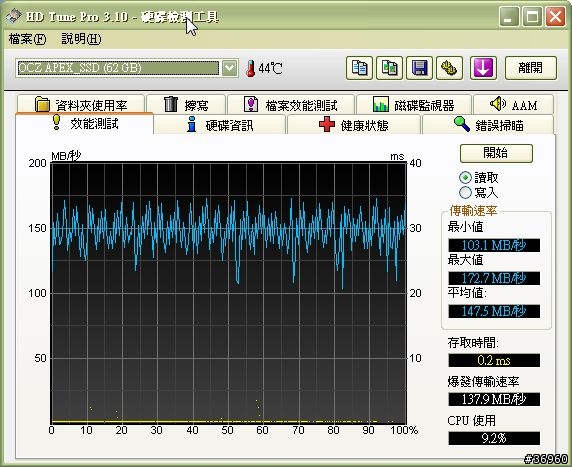Click the copy screenshot to clipboard icon
This screenshot has height=467, width=572.
390,68
